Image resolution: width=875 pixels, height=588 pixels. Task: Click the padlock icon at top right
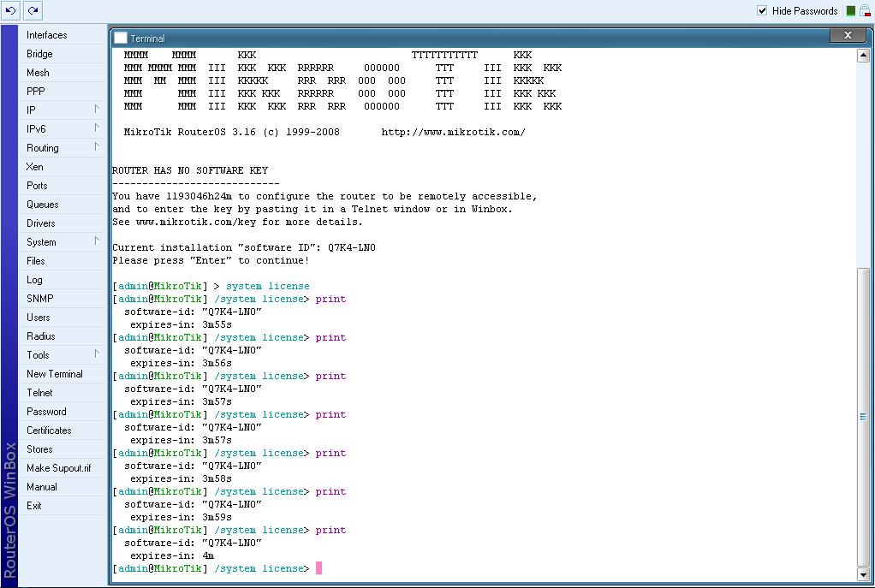click(x=865, y=10)
